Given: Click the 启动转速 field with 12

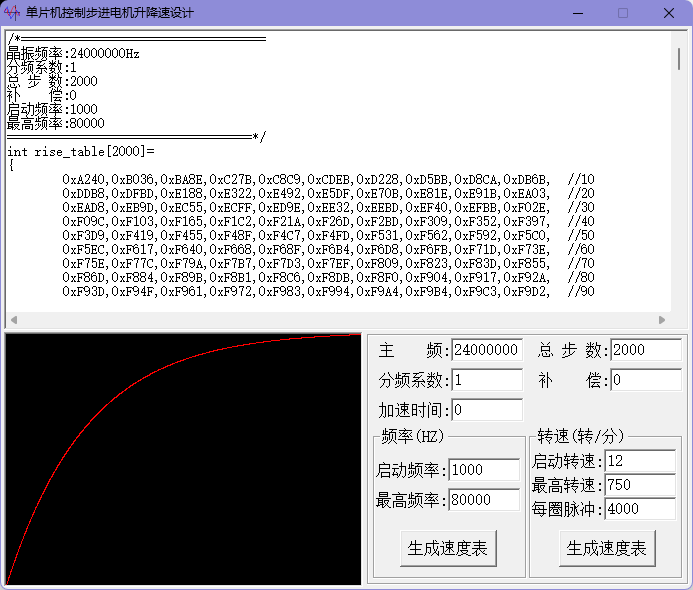Looking at the screenshot, I should (640, 461).
